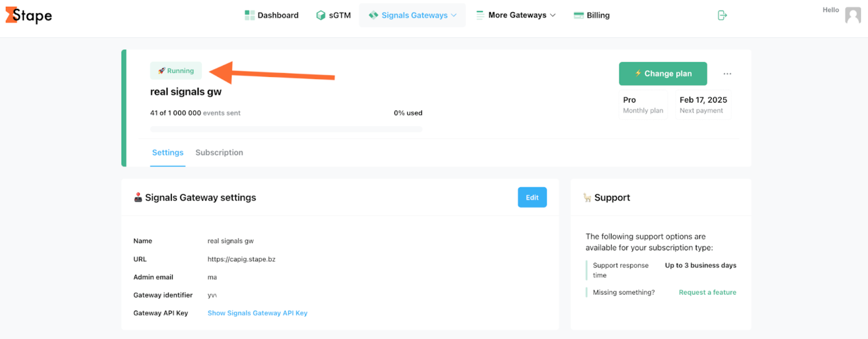
Task: Click the lightning icon in Change plan
Action: tap(638, 73)
